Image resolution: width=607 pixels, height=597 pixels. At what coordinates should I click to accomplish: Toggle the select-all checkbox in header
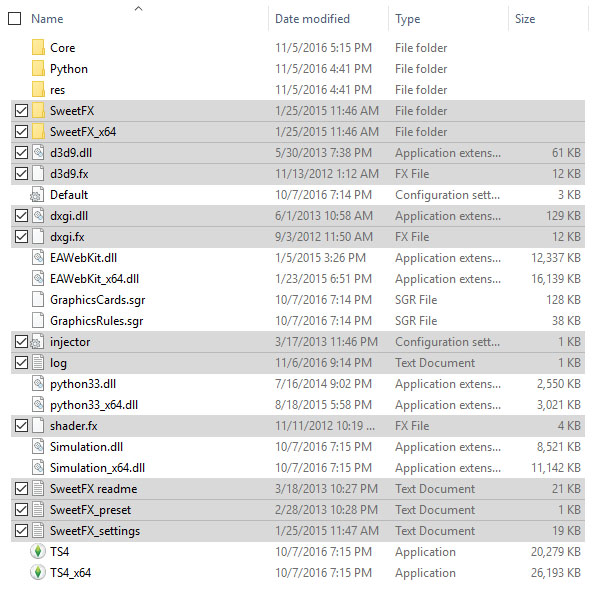click(15, 19)
